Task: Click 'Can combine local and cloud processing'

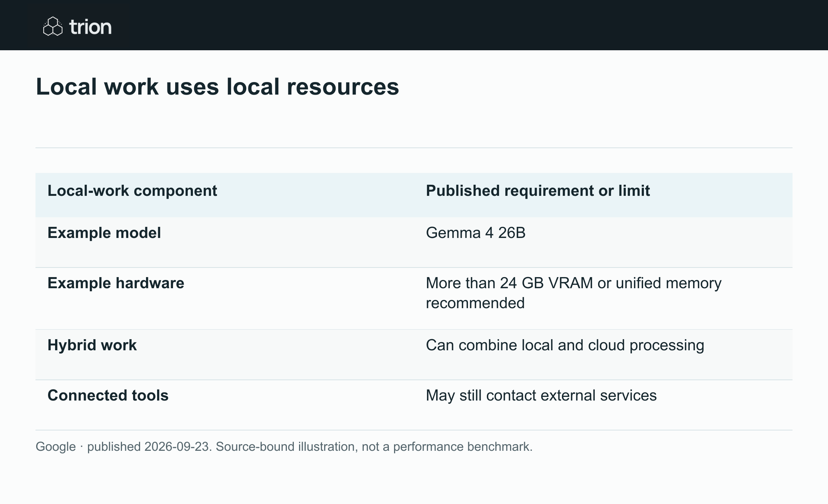Action: coord(565,345)
